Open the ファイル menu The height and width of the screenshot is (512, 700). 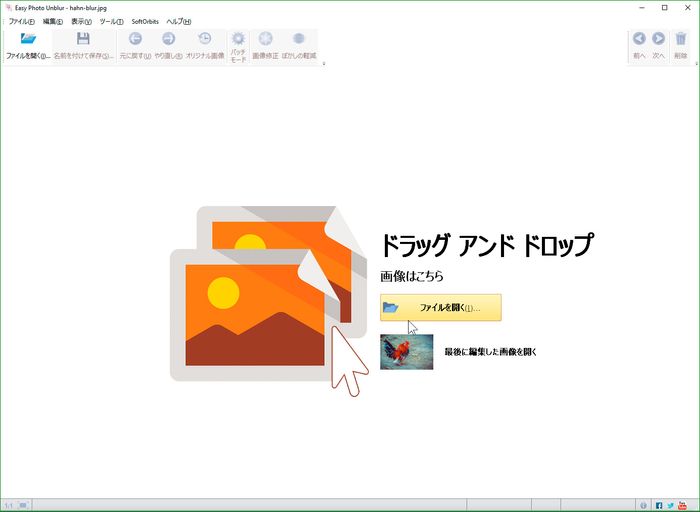click(21, 21)
